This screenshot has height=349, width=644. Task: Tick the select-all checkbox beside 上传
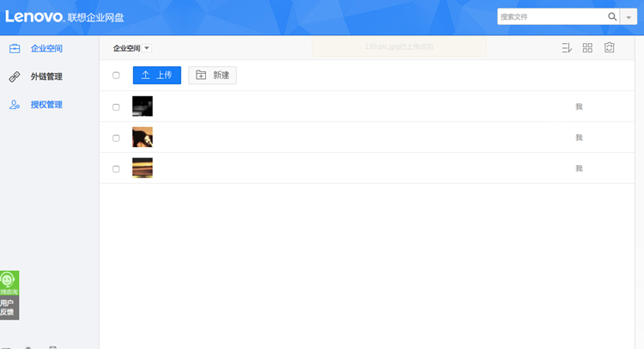coord(116,76)
